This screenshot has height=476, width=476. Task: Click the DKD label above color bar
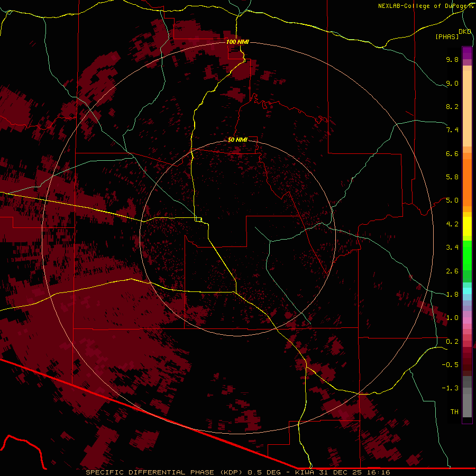465,32
